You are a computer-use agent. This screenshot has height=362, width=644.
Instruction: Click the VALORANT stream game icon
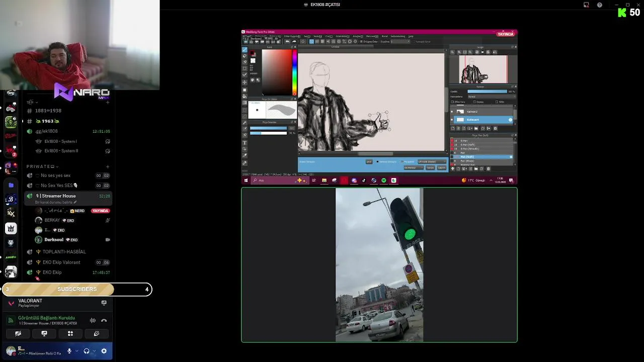click(11, 303)
